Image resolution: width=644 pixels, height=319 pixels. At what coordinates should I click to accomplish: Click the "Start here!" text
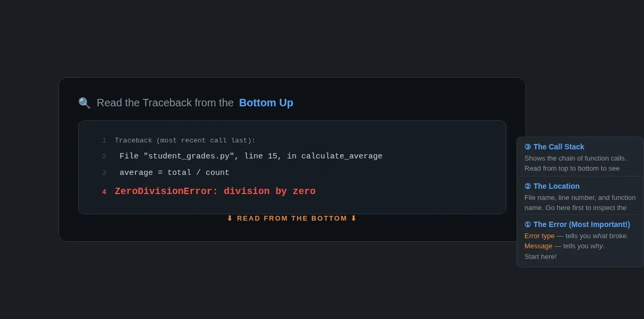tap(540, 256)
